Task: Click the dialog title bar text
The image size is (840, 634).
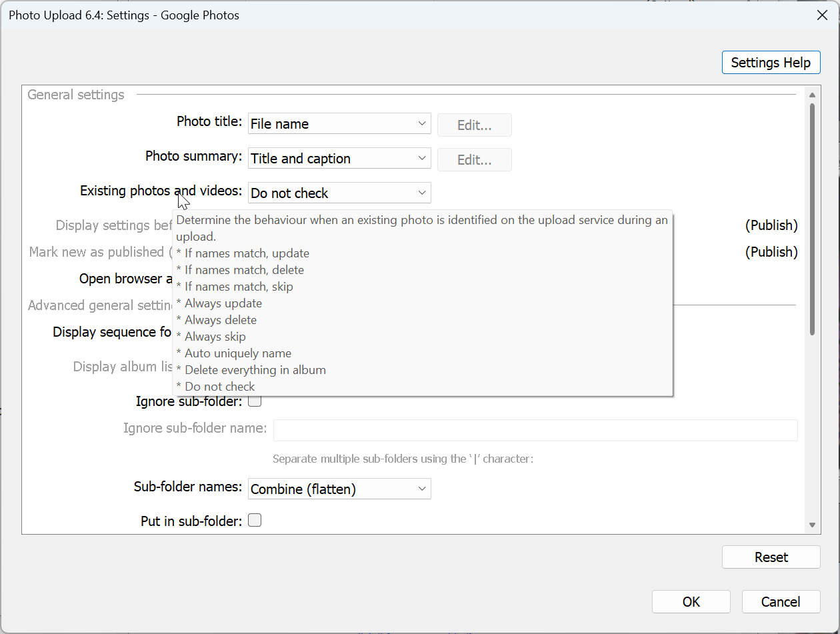Action: click(124, 15)
